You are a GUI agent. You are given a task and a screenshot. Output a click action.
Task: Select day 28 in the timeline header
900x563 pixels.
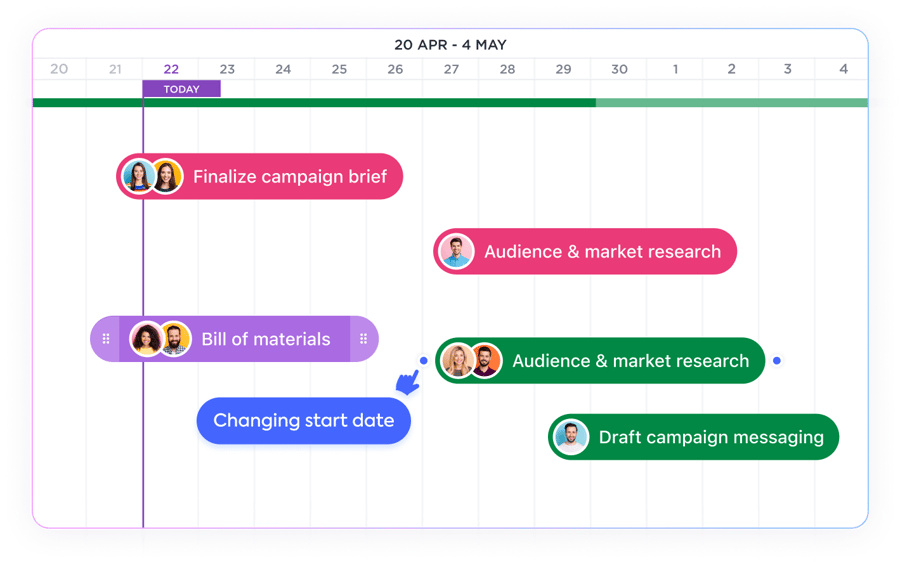(x=507, y=69)
